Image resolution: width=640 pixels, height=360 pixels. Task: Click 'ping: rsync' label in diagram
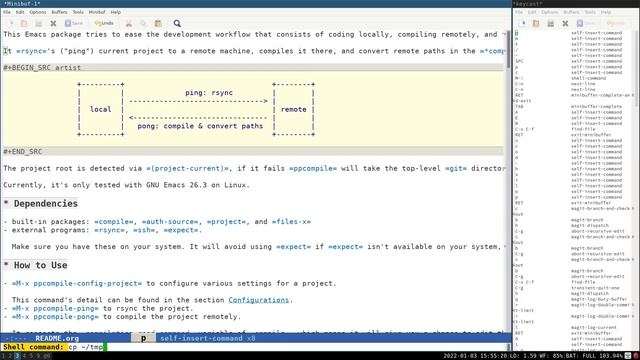(x=209, y=93)
